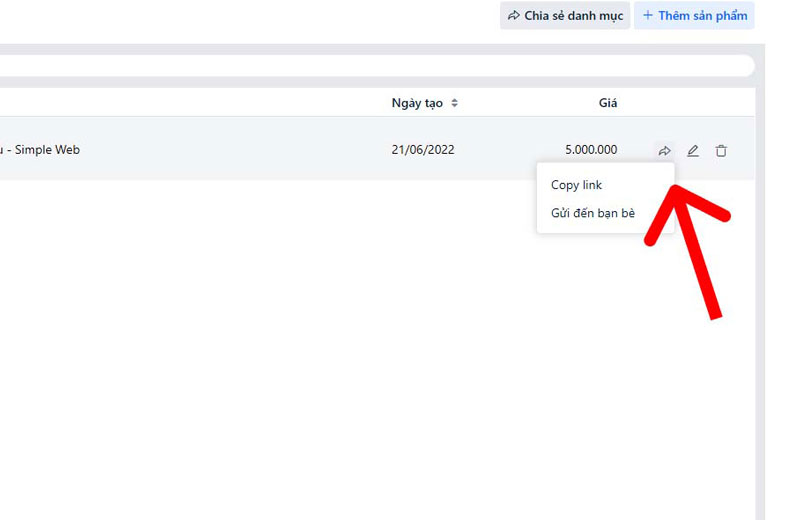This screenshot has height=520, width=800.
Task: Click the Giá column header
Action: (x=607, y=103)
